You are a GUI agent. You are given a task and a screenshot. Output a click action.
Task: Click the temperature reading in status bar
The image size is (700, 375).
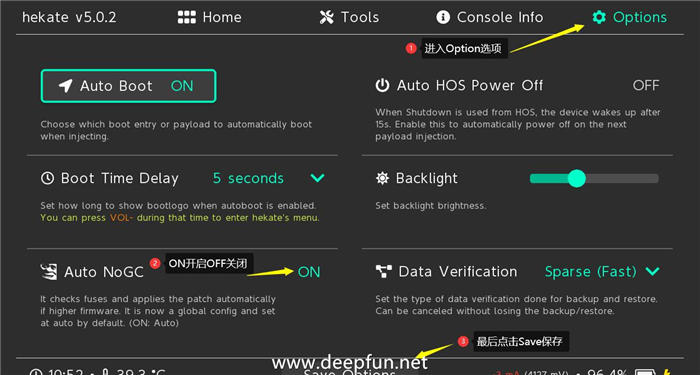pos(140,372)
